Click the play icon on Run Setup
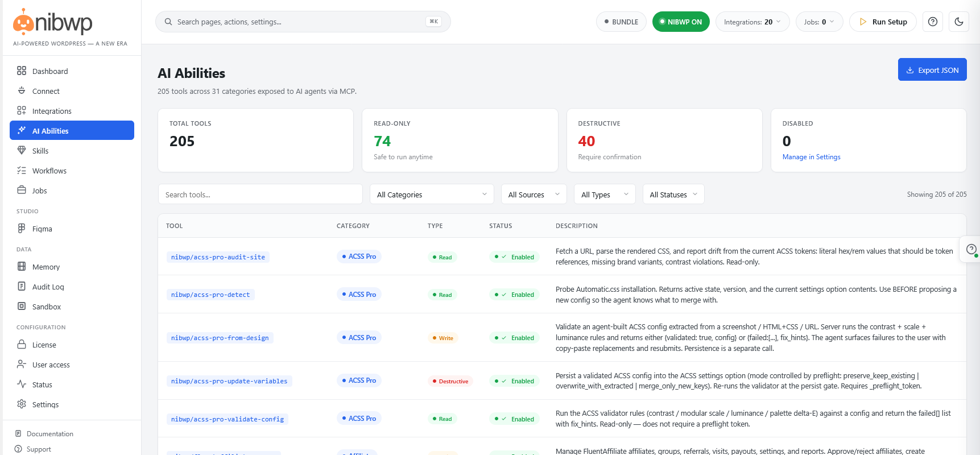The width and height of the screenshot is (980, 455). [863, 22]
